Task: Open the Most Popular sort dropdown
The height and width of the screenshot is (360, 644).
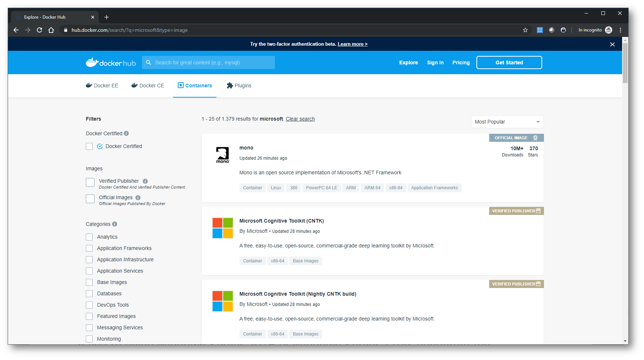Action: click(507, 122)
